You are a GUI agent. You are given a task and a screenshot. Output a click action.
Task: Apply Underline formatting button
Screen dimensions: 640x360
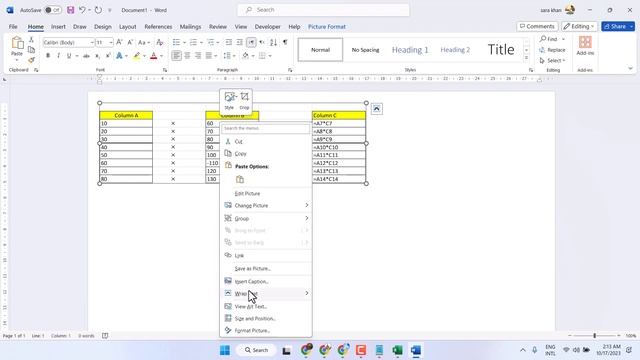point(69,56)
